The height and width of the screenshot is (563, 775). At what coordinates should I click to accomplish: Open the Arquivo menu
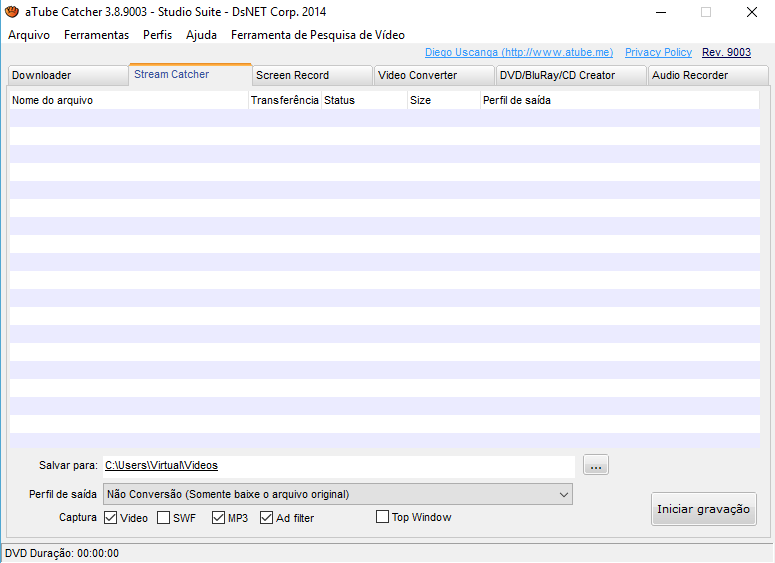(29, 35)
